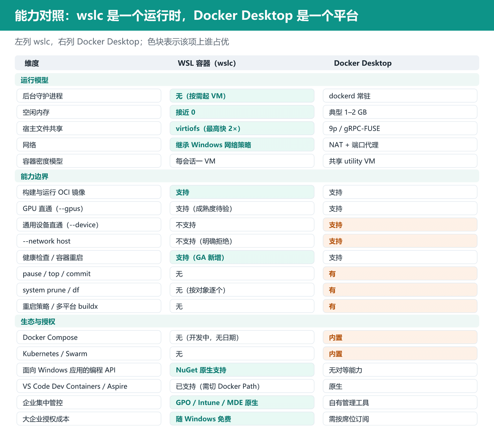Click the '能力边界' section header
The width and height of the screenshot is (494, 448).
pyautogui.click(x=247, y=176)
